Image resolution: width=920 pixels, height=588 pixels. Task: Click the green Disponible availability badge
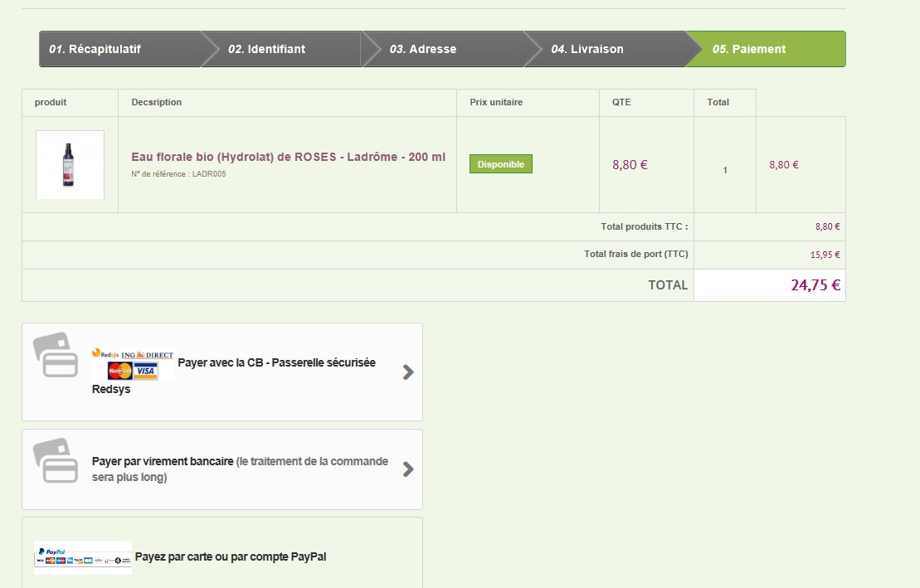(501, 164)
